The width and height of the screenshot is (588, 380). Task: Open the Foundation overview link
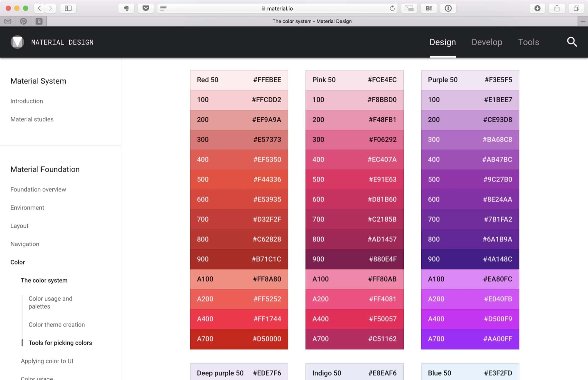(38, 189)
